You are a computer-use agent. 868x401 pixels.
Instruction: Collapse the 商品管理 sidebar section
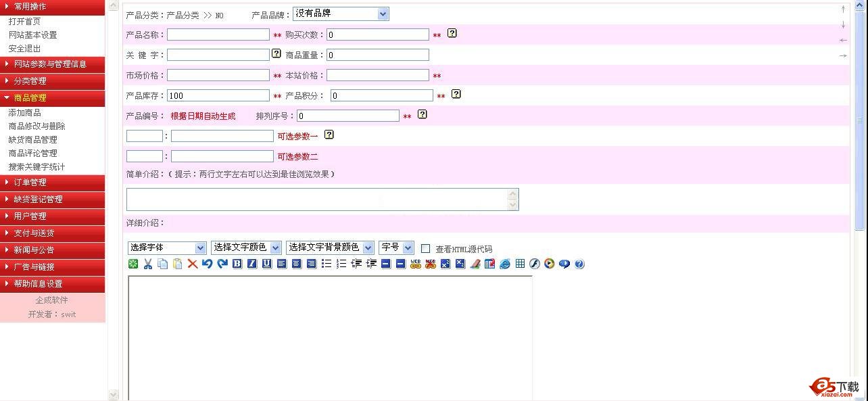pos(52,98)
